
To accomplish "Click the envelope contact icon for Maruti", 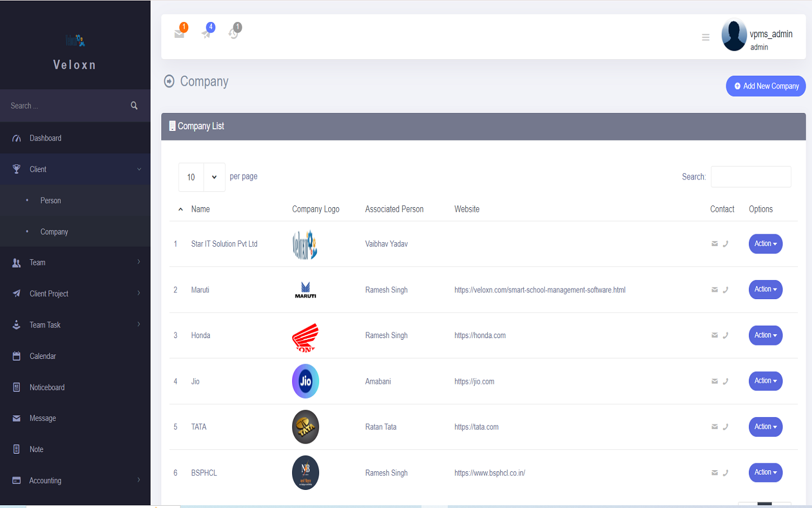I will tap(714, 289).
